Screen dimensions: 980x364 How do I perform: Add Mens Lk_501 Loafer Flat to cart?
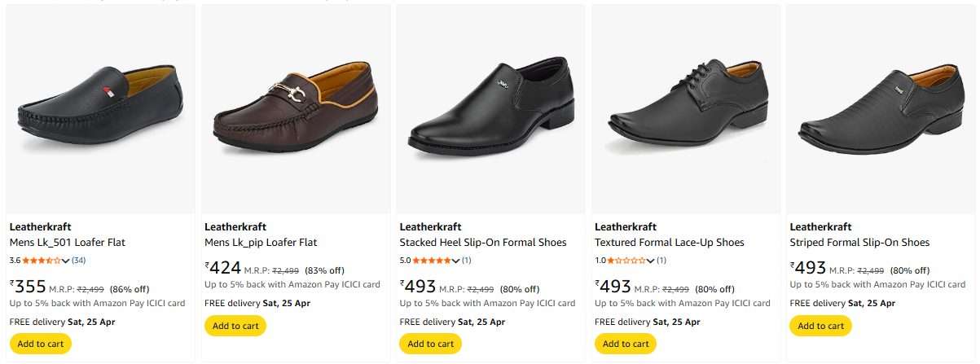click(41, 344)
